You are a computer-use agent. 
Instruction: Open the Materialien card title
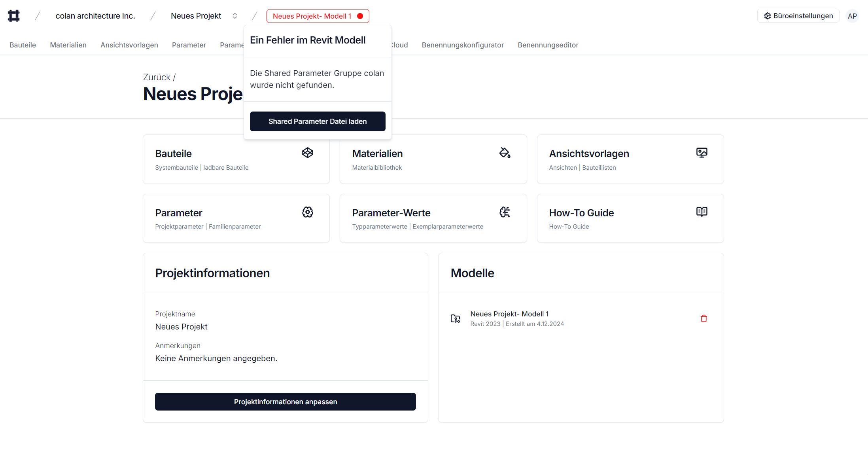click(x=377, y=153)
